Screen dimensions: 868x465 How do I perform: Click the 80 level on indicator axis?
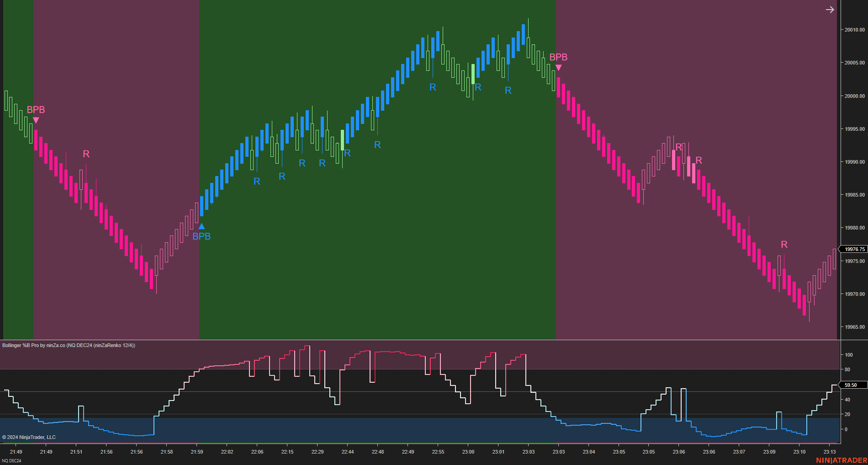click(x=847, y=369)
